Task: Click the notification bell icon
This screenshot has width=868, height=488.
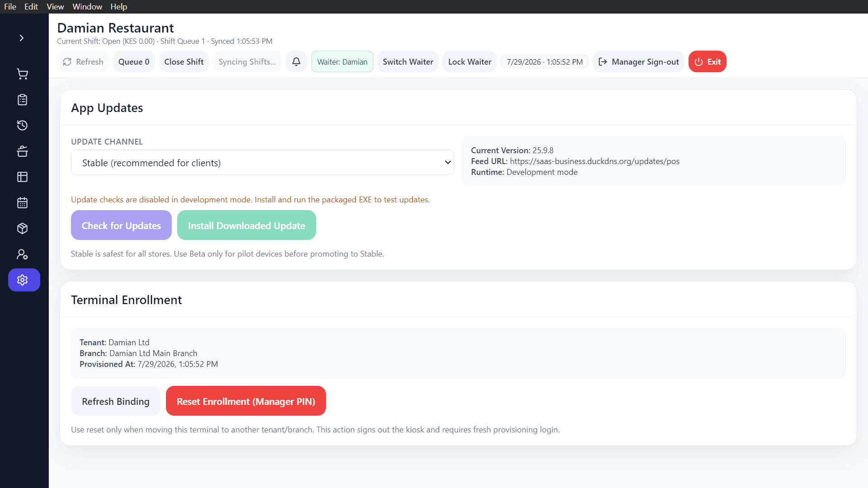Action: click(297, 61)
